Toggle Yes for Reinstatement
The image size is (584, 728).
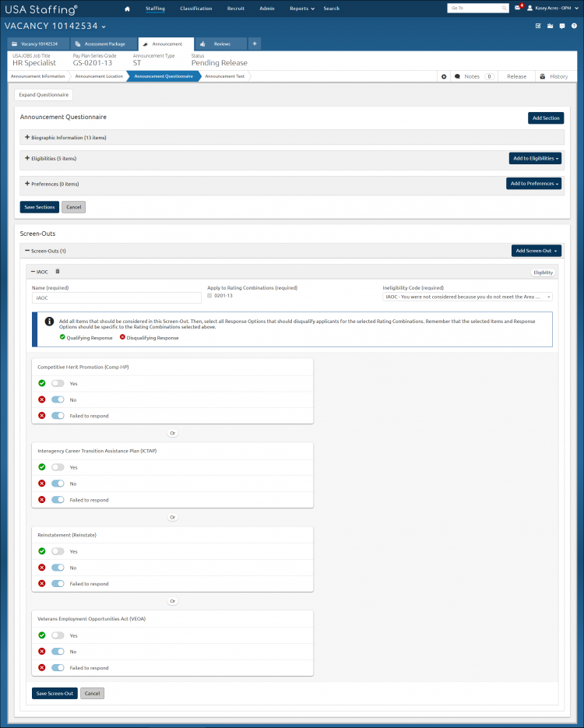tap(58, 551)
